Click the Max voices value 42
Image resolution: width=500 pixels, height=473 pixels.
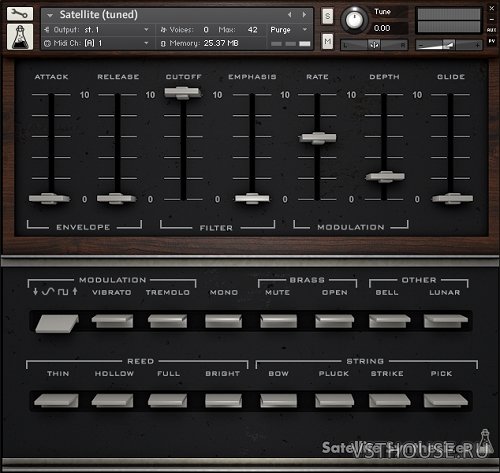(x=252, y=30)
